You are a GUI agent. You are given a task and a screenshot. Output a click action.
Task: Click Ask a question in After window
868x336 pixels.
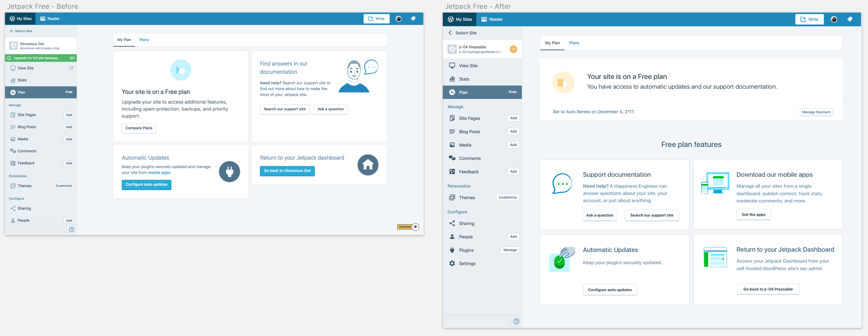click(x=599, y=216)
